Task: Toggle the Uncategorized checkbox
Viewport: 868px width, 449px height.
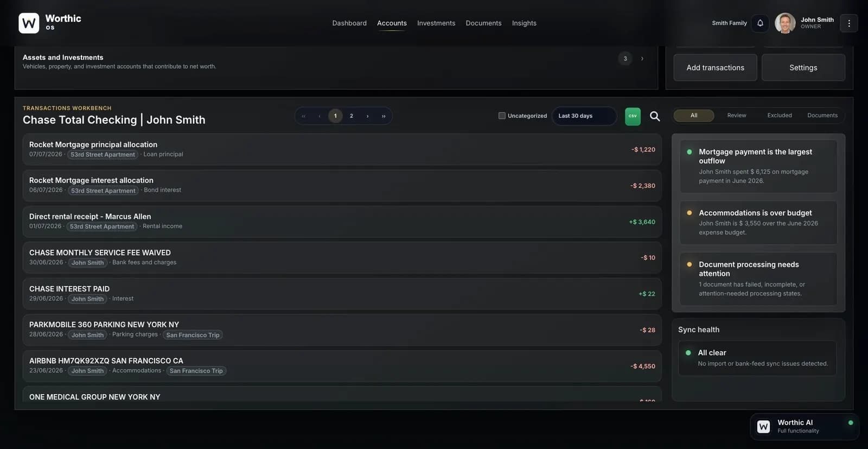Action: (502, 116)
